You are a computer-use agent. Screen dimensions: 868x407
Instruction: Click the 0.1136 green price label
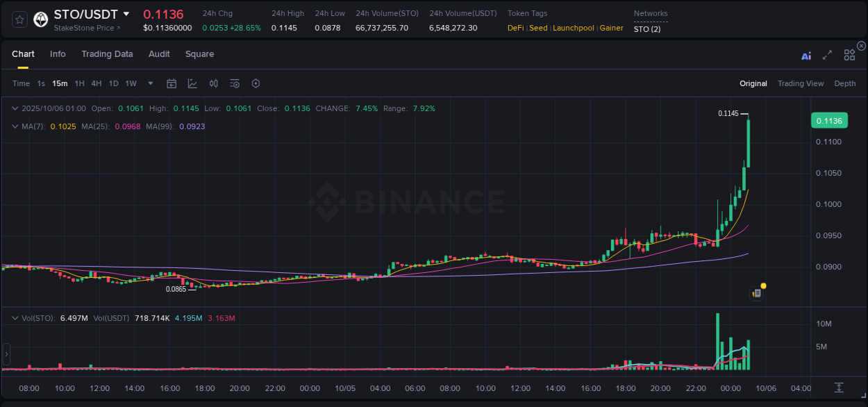pyautogui.click(x=829, y=120)
